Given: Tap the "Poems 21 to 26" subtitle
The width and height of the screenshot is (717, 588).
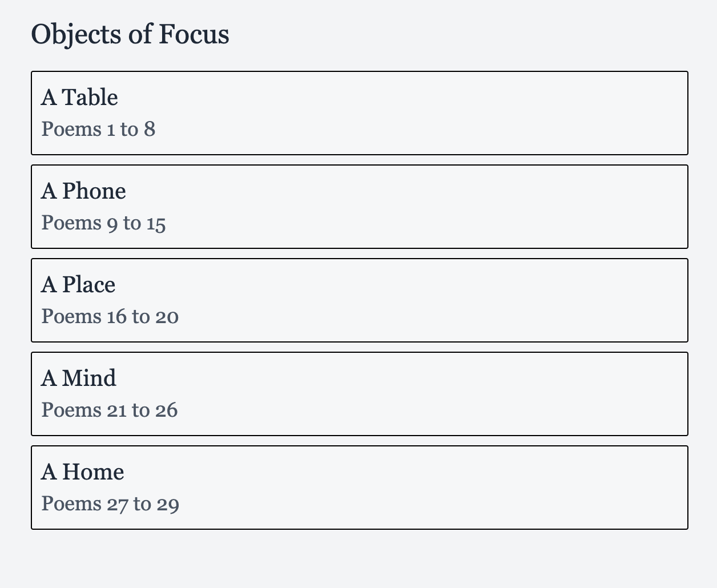Looking at the screenshot, I should coord(110,410).
